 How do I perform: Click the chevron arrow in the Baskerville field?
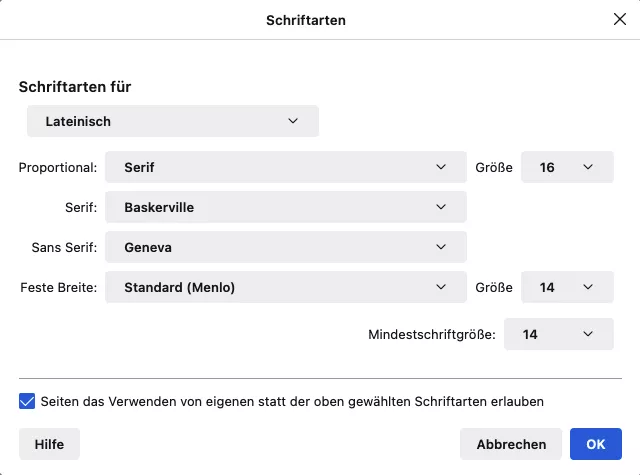[x=442, y=207]
